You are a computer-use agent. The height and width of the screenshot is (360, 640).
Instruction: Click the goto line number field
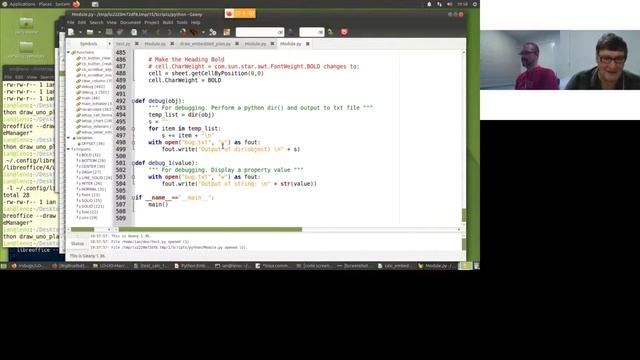(311, 32)
